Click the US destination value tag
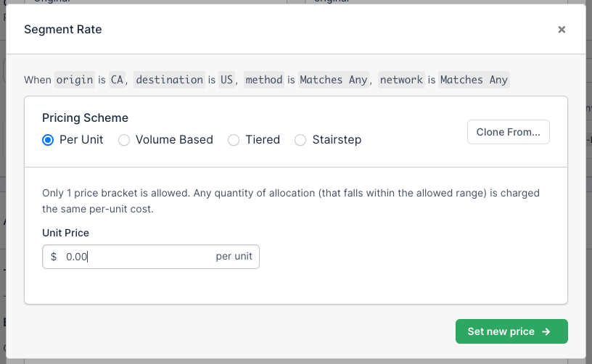Screen dimensions: 592x364 point(227,80)
